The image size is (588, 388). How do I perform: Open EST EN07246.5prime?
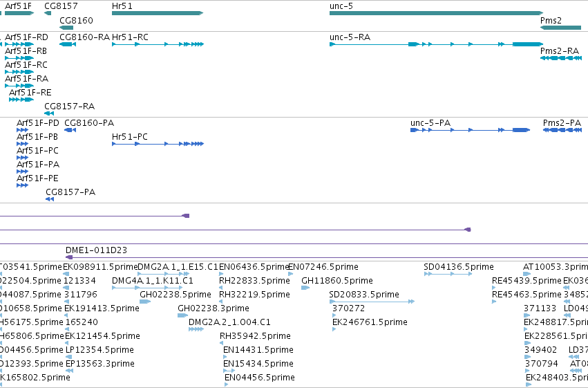click(323, 267)
